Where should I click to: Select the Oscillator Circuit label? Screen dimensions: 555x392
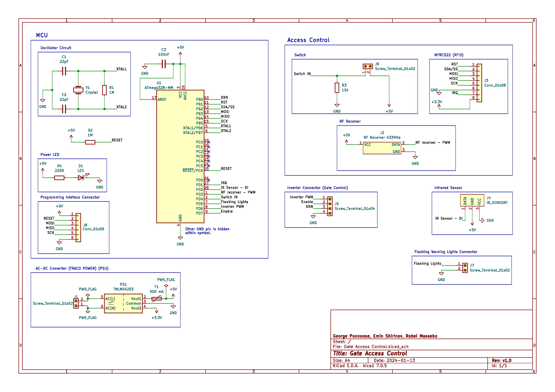click(x=56, y=48)
